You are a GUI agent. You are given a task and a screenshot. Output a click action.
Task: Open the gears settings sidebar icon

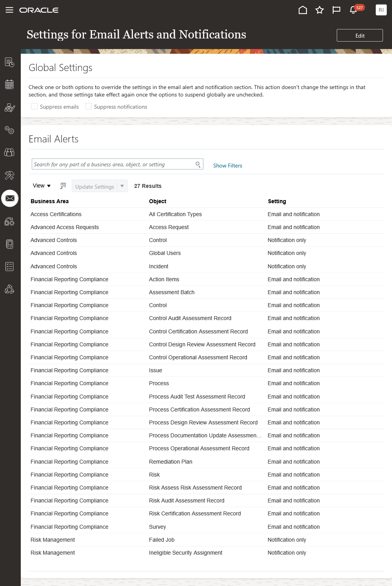[9, 130]
